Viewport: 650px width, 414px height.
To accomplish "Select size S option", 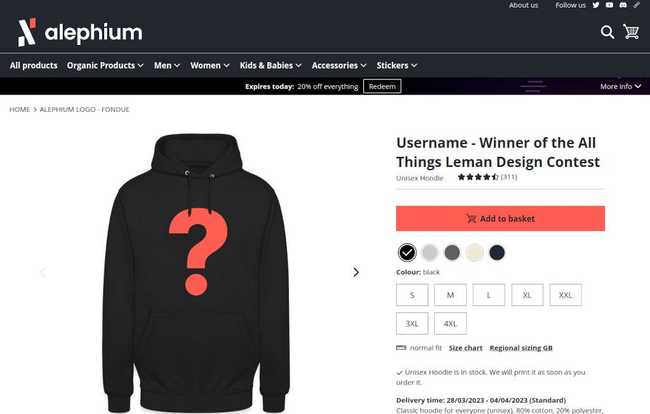I will coord(412,295).
